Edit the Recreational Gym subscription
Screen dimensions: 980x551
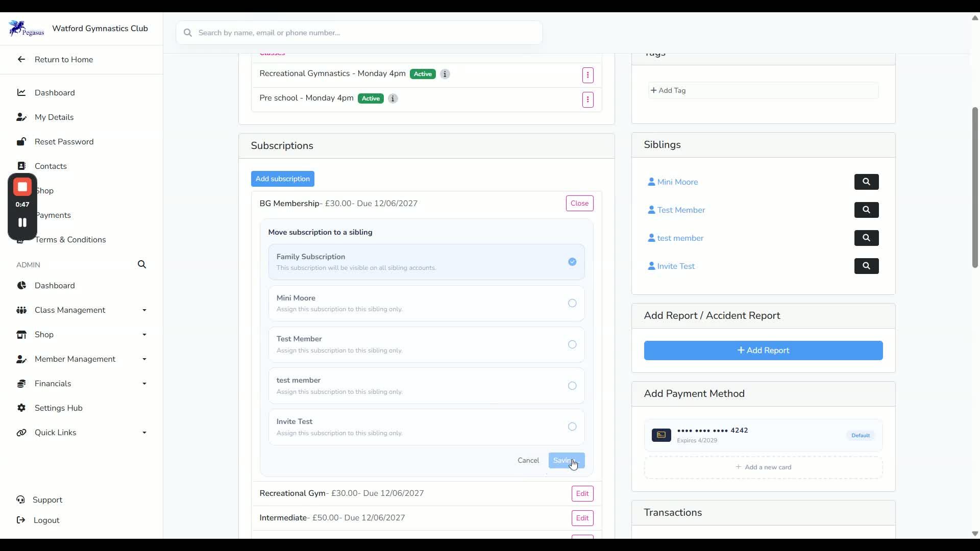(x=582, y=493)
